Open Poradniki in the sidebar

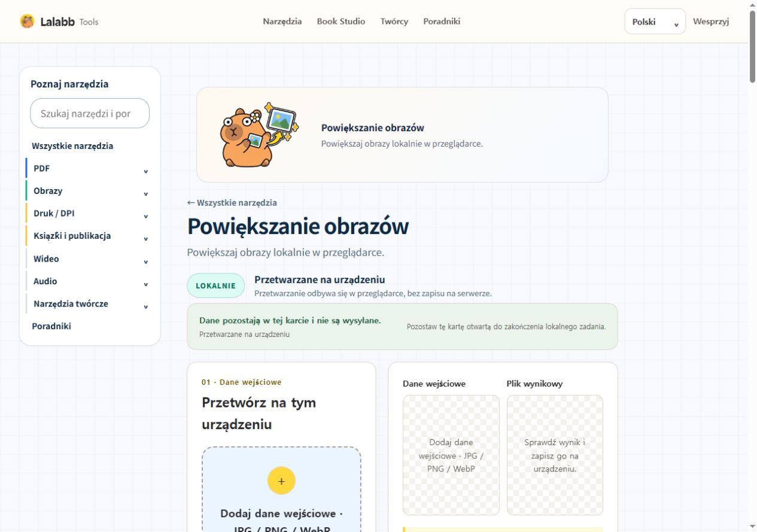pos(51,326)
